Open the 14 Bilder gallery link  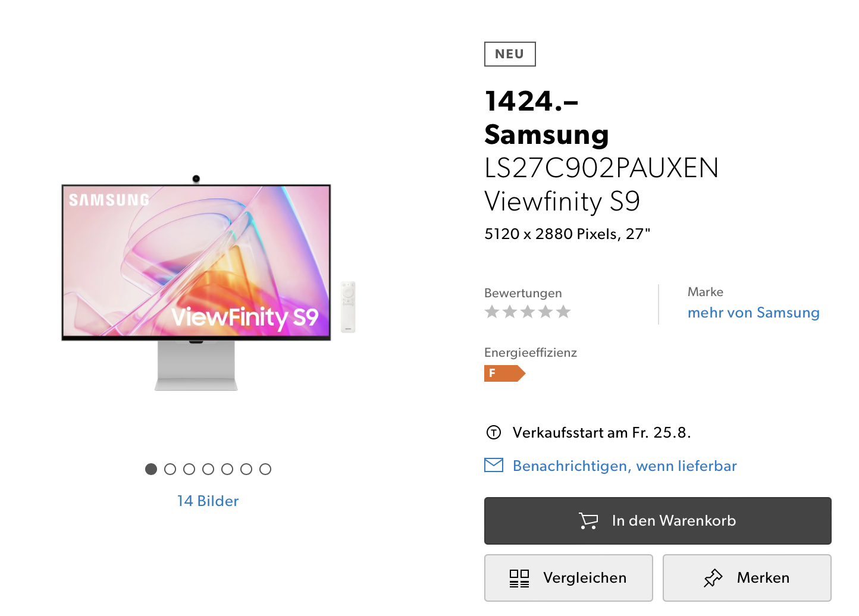pyautogui.click(x=208, y=501)
